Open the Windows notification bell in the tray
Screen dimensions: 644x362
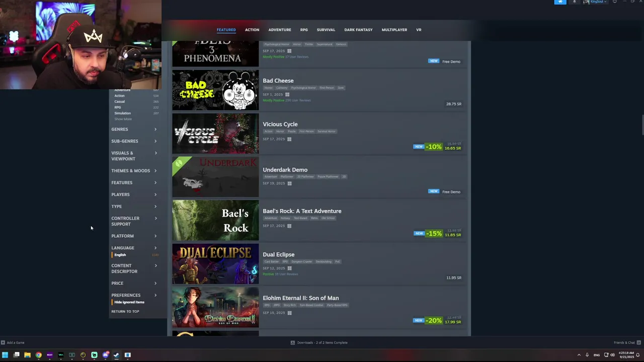(x=638, y=355)
